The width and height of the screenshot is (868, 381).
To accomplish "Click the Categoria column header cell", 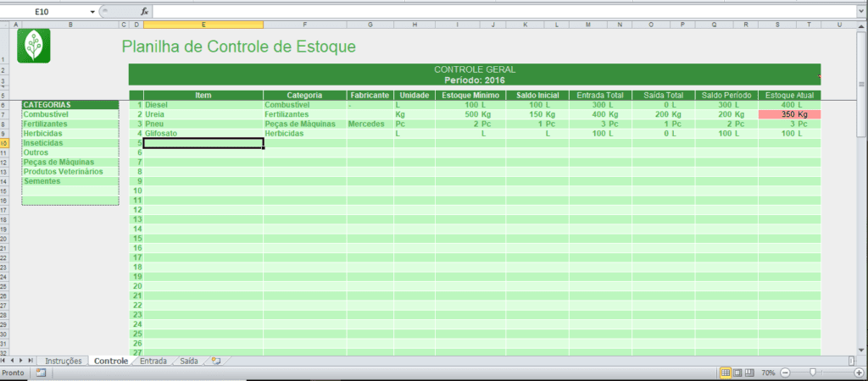I will (x=305, y=95).
